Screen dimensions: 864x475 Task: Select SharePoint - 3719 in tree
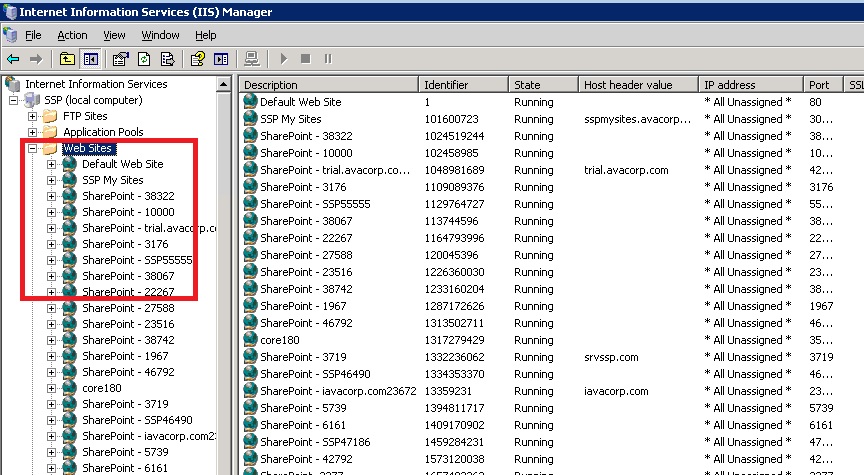[125, 404]
